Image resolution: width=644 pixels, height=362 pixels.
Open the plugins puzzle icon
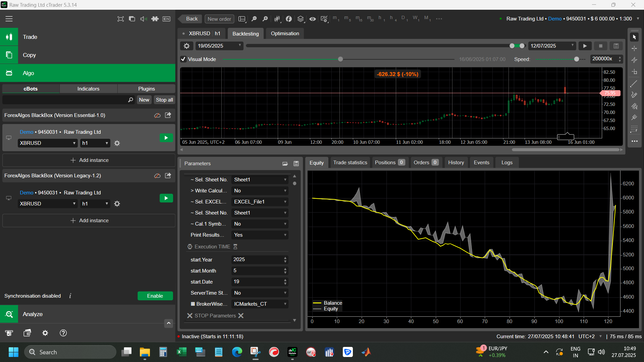click(x=155, y=19)
